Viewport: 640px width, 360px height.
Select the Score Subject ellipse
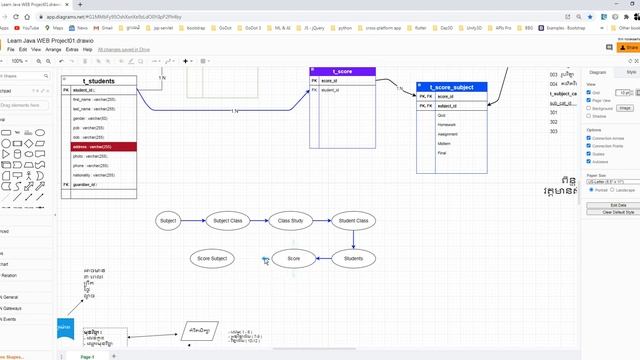[x=212, y=258]
